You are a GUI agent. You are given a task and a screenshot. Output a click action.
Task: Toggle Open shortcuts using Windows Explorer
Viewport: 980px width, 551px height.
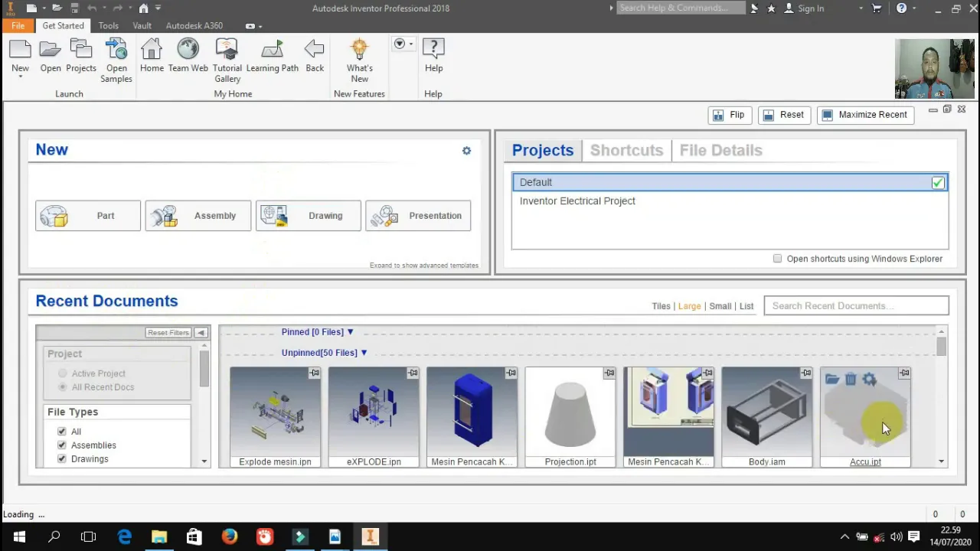click(778, 259)
